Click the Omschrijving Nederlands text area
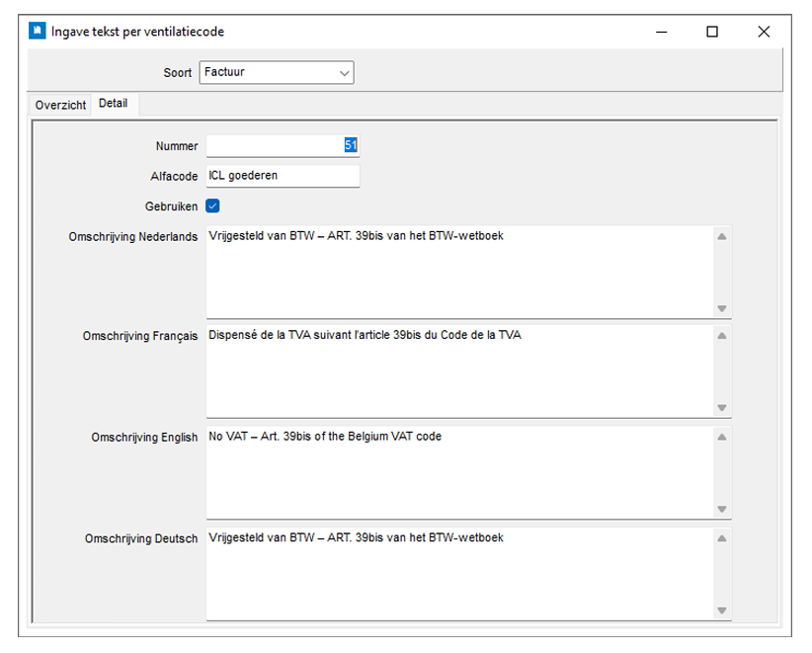The height and width of the screenshot is (653, 812). pos(460,272)
